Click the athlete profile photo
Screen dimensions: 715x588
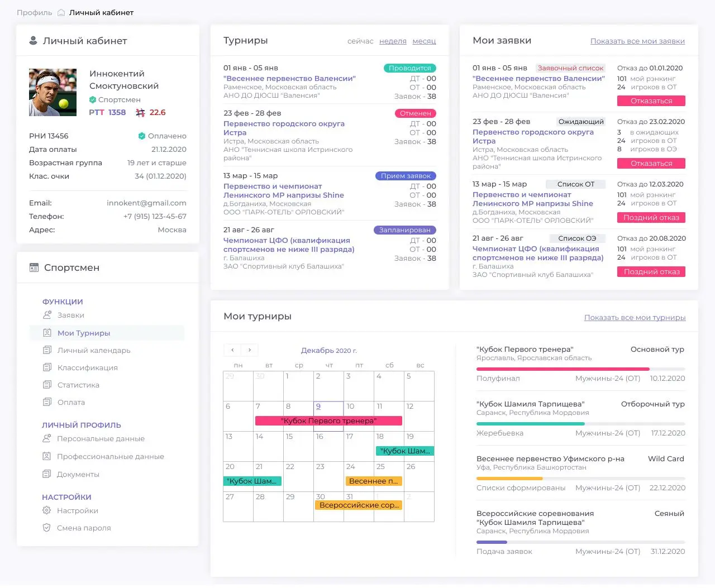[x=53, y=92]
